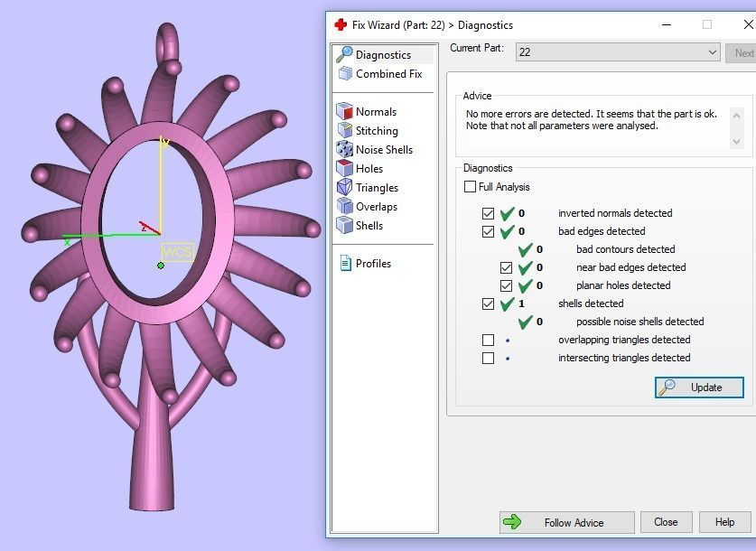
Task: Click the Close button
Action: (666, 521)
